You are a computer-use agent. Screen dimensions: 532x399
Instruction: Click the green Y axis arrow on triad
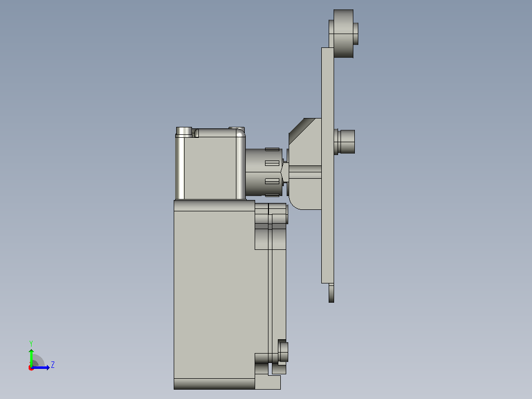[x=31, y=357]
